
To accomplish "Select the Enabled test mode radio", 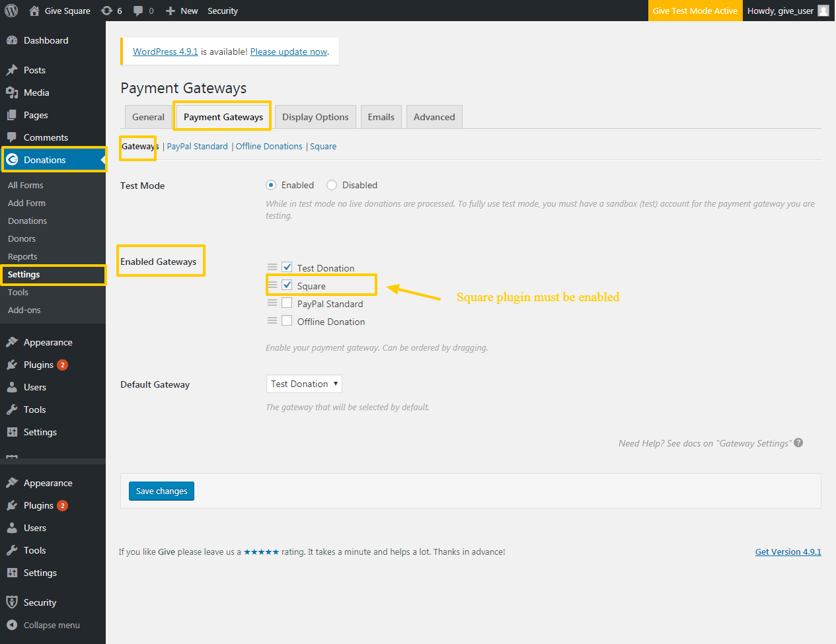I will [271, 185].
